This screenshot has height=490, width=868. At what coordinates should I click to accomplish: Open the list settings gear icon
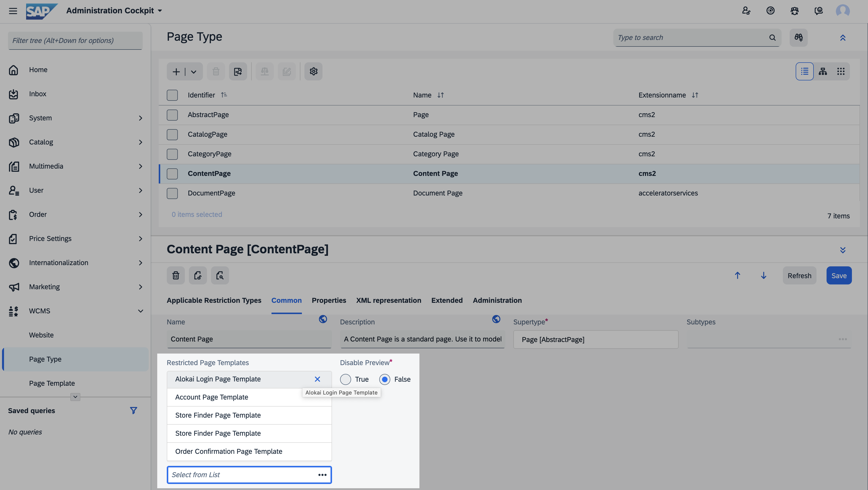point(313,72)
